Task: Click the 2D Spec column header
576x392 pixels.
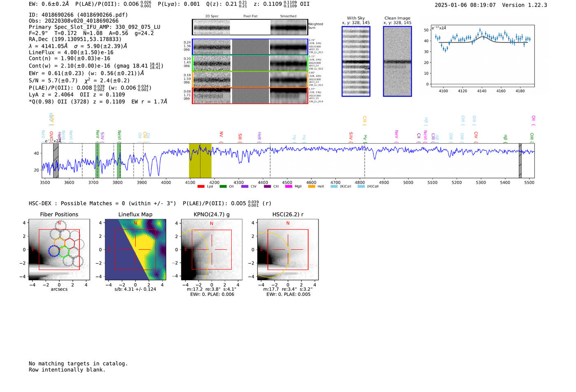Action: [x=212, y=16]
